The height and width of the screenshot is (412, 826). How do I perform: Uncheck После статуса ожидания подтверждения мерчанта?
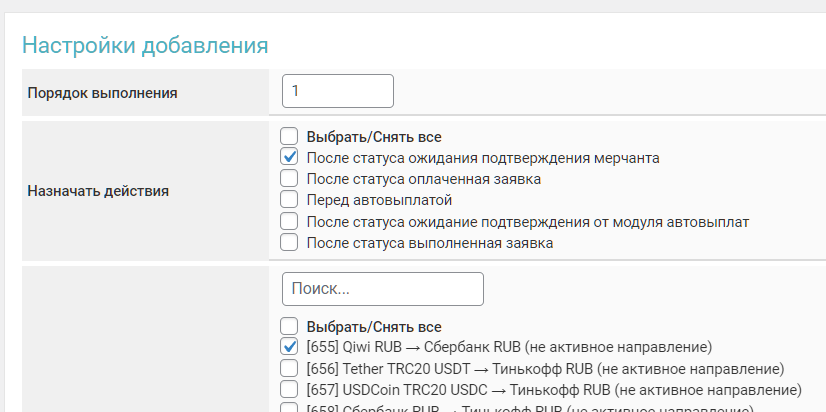point(289,157)
